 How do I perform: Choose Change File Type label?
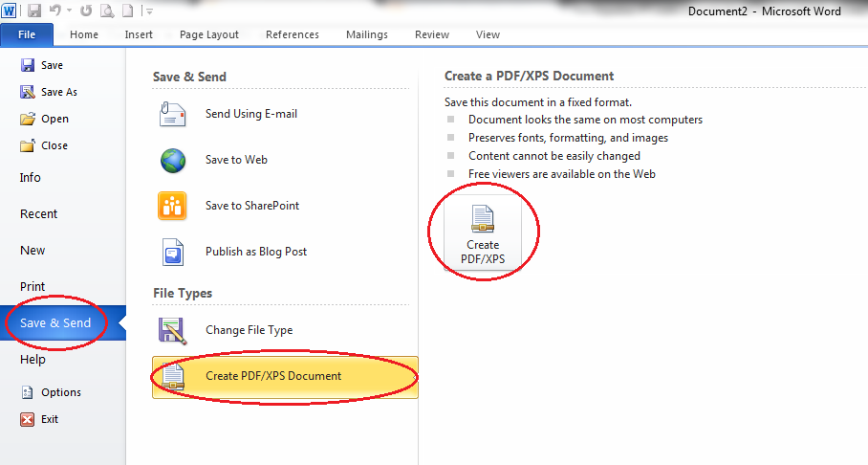coord(250,330)
